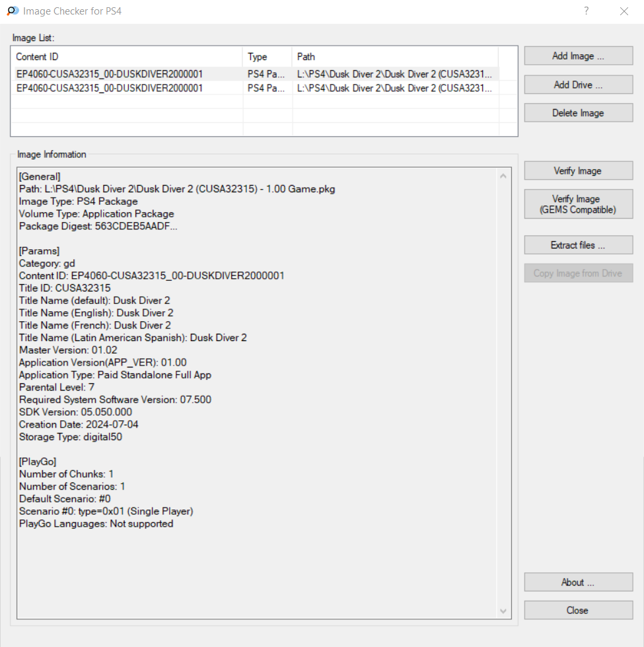Click the Default Scenario: #0 line
The width and height of the screenshot is (644, 647).
point(65,498)
